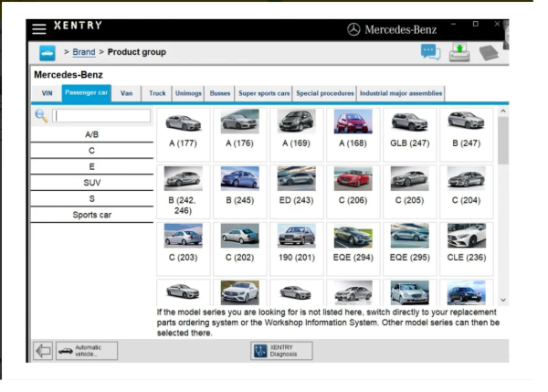Screen dimensions: 548x392
Task: Click the blue car home icon
Action: (47, 53)
